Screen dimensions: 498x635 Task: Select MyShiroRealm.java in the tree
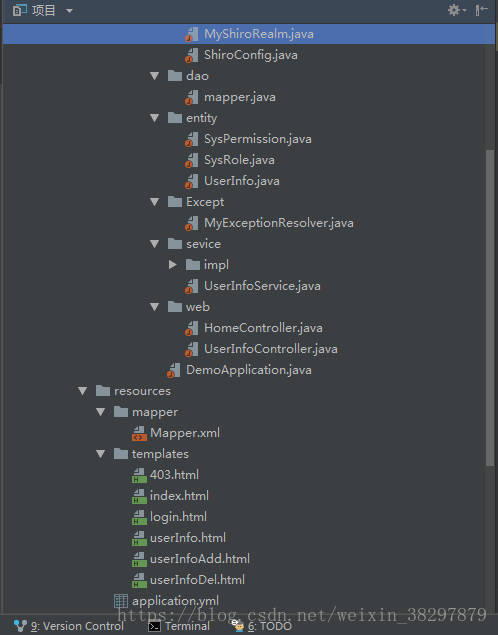pyautogui.click(x=249, y=34)
